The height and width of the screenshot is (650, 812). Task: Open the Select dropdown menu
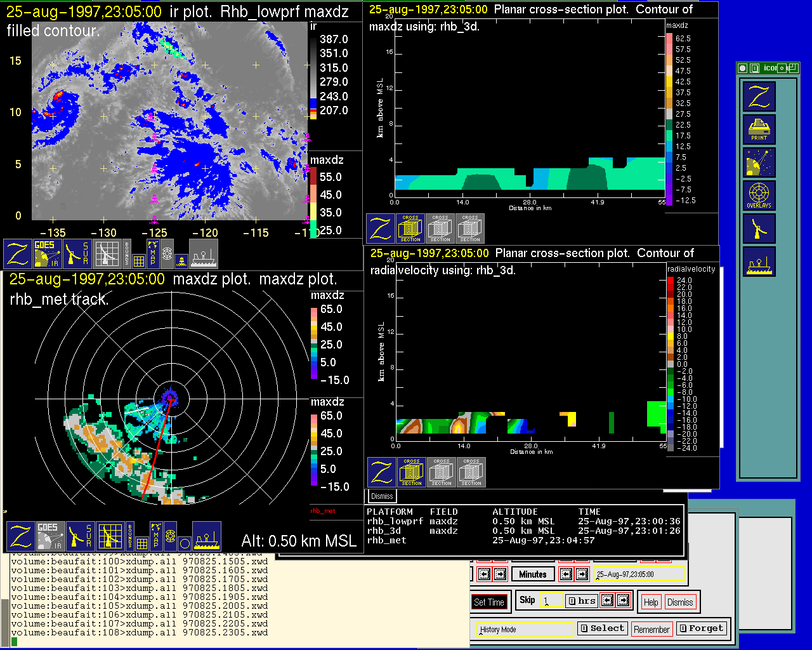[x=602, y=628]
